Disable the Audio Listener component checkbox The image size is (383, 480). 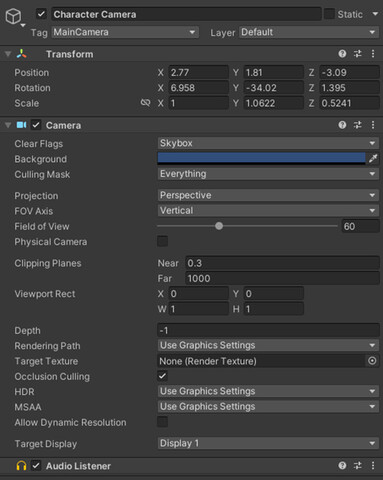36,466
